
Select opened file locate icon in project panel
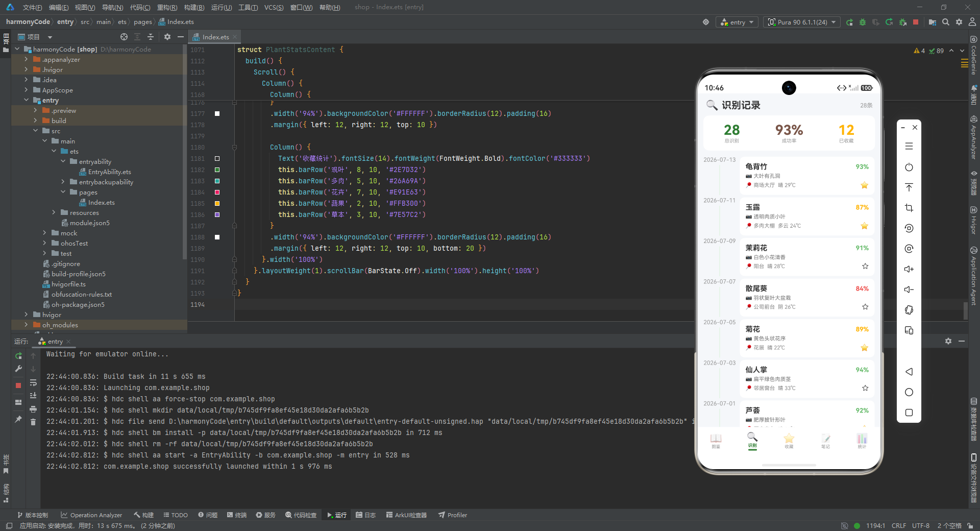[x=124, y=37]
